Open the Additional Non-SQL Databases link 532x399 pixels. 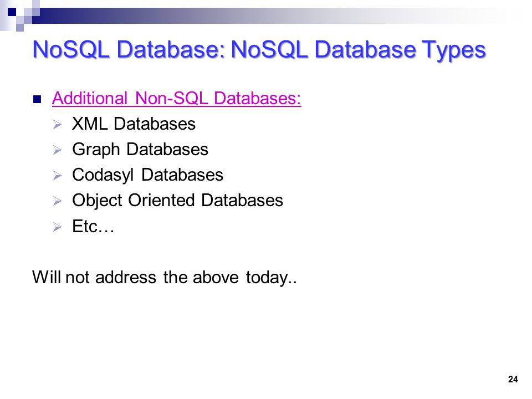[176, 99]
